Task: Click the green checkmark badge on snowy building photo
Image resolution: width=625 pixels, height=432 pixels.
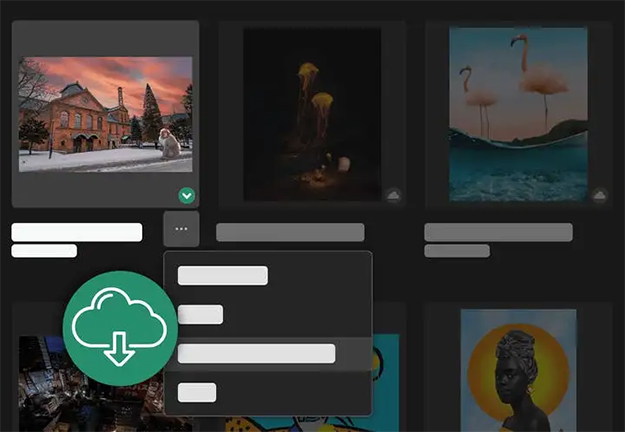Action: click(x=187, y=196)
